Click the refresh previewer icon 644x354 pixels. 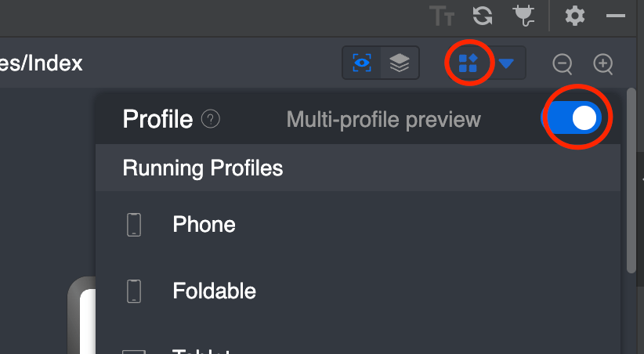coord(483,16)
